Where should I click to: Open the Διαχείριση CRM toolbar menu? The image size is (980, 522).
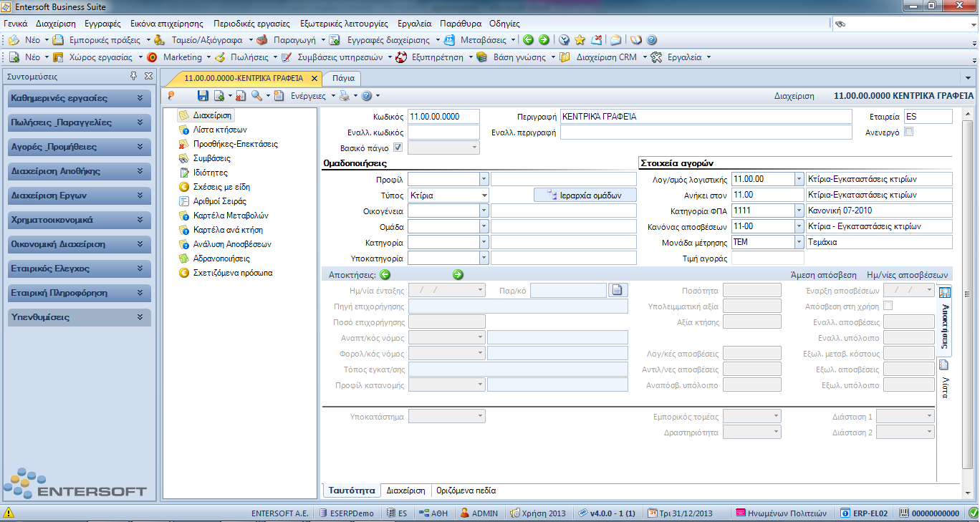(x=603, y=57)
